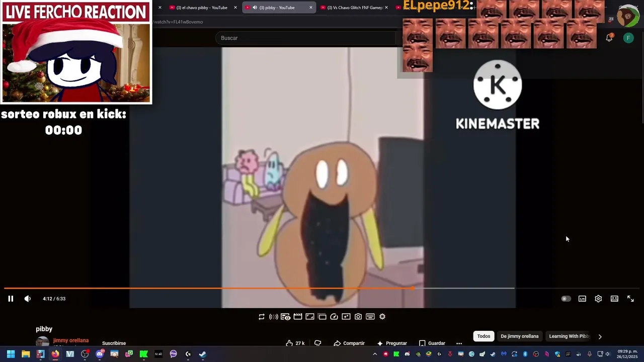This screenshot has height=362, width=644.
Task: Switch to the el chavo pibby tab
Action: point(201,8)
